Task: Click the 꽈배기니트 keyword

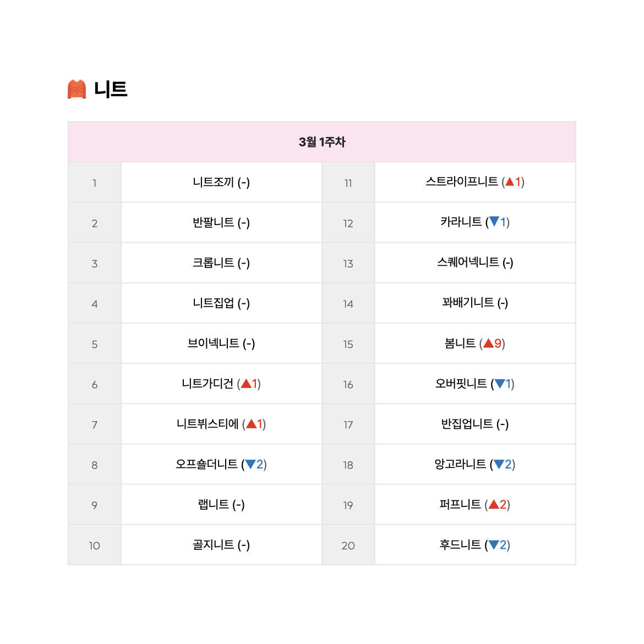Action: [x=468, y=303]
